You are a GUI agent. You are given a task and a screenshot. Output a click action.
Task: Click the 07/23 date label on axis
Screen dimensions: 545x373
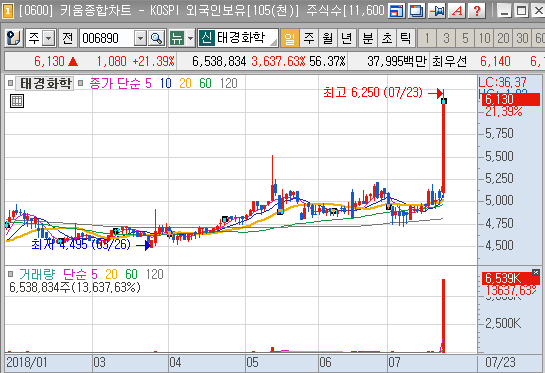click(500, 363)
